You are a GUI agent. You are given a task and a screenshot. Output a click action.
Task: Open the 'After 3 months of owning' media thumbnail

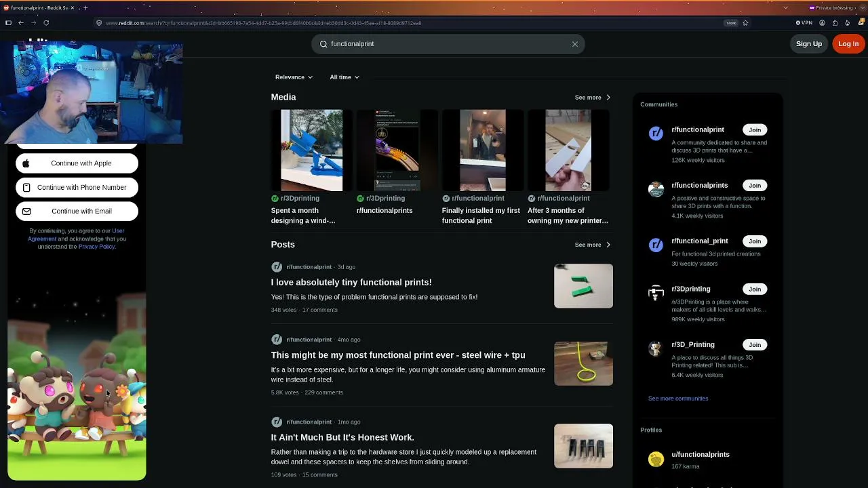(568, 150)
